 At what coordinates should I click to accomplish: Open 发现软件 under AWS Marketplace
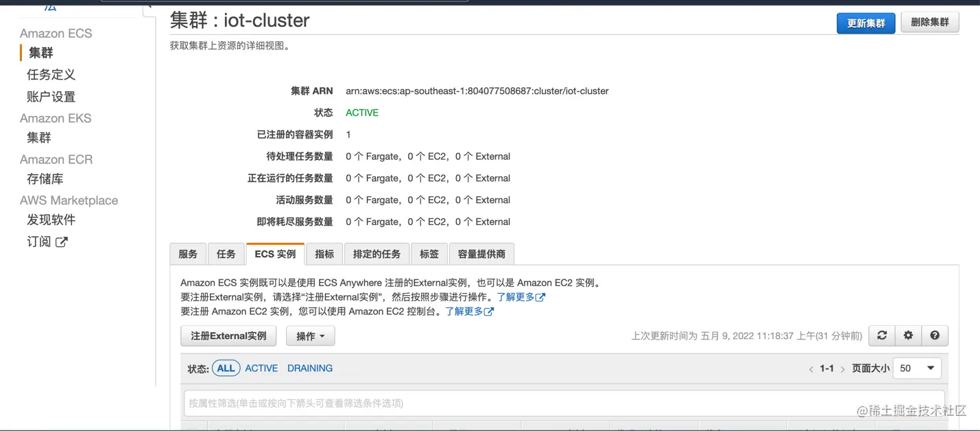pos(51,220)
